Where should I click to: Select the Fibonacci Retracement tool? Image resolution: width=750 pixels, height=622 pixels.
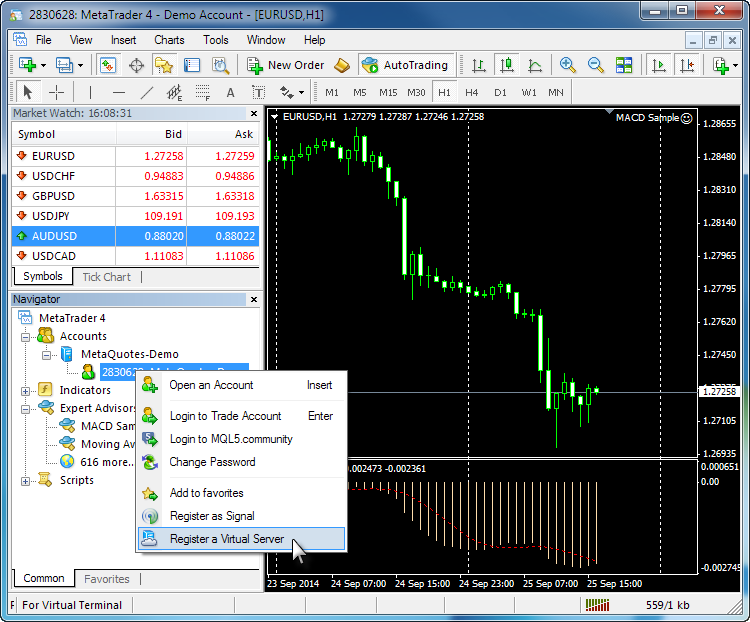coord(202,92)
